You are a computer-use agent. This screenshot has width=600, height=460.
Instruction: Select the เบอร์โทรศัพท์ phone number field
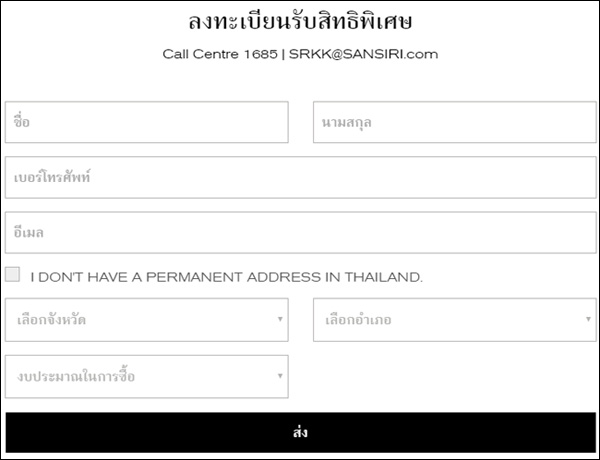tap(300, 177)
